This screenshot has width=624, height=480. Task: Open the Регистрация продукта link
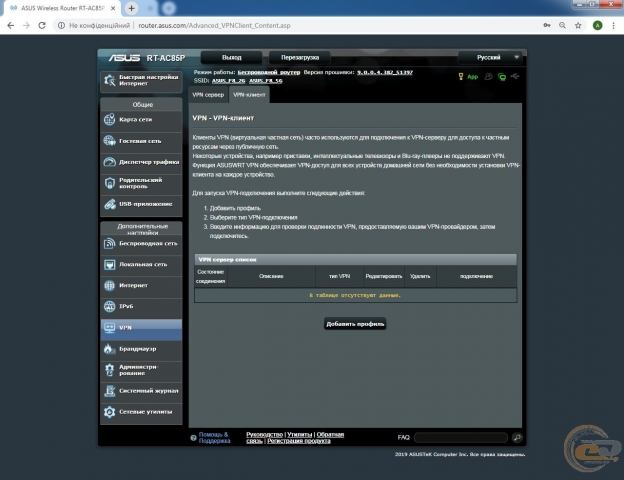pyautogui.click(x=299, y=441)
